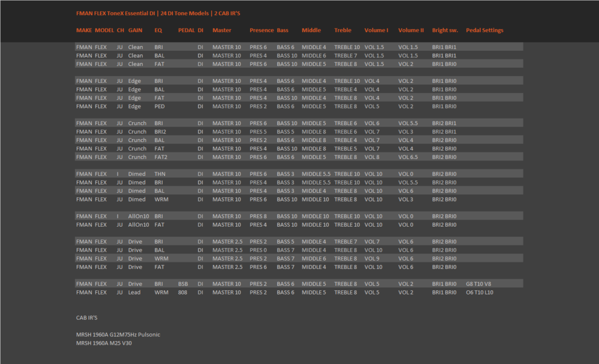This screenshot has height=364, width=599.
Task: Click Edge in the Edge PED row
Action: pos(135,106)
